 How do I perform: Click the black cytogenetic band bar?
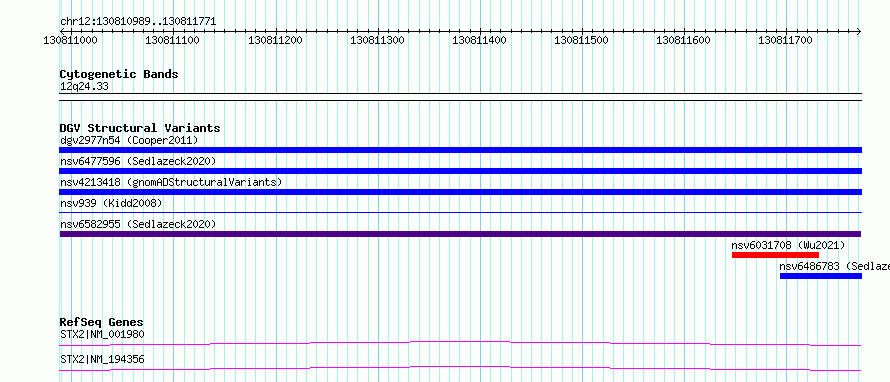click(460, 96)
